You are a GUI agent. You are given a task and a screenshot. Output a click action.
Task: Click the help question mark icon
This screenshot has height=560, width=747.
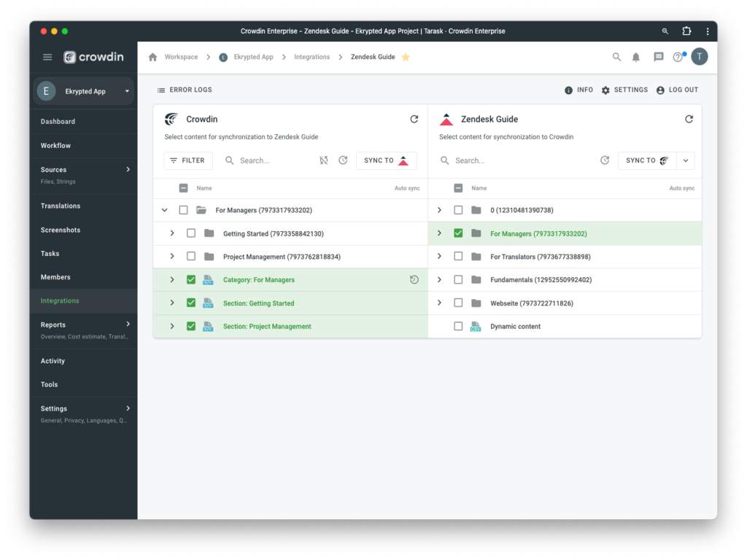point(678,57)
